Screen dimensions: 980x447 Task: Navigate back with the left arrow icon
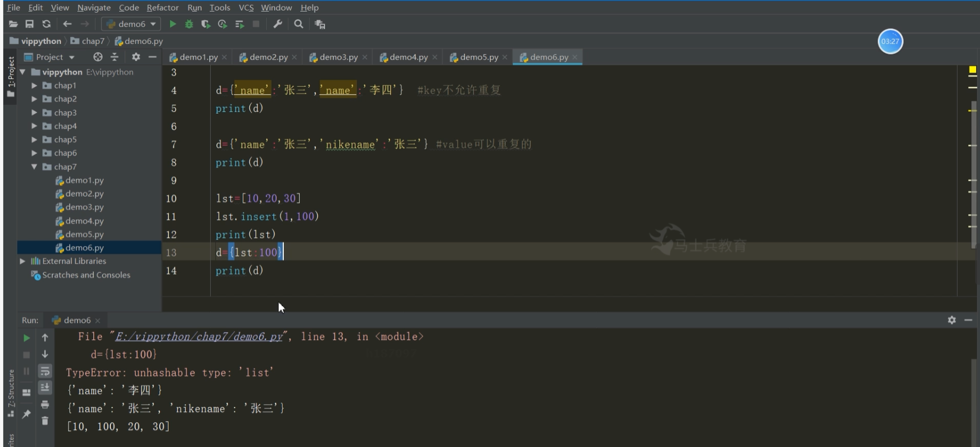pyautogui.click(x=67, y=24)
